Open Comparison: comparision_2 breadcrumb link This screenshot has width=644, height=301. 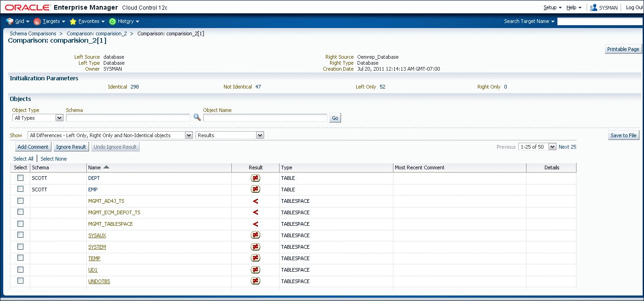point(97,33)
